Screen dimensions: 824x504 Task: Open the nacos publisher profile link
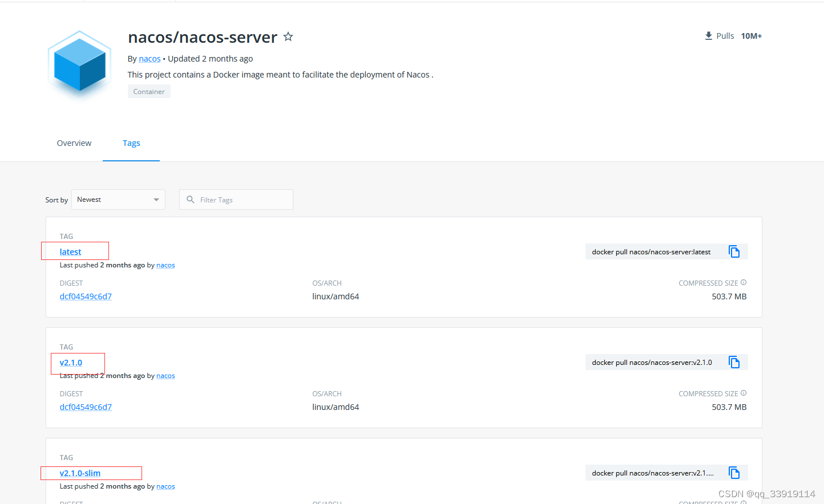[x=150, y=58]
